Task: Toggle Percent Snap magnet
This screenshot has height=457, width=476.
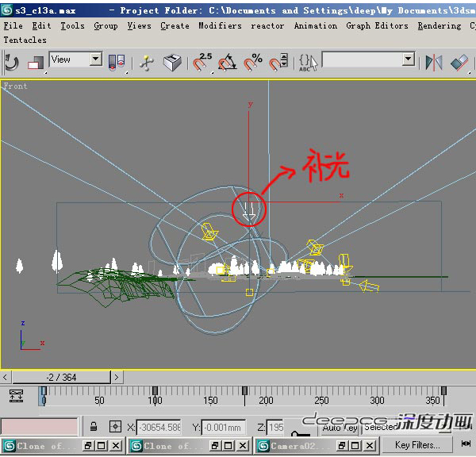Action: (x=253, y=62)
